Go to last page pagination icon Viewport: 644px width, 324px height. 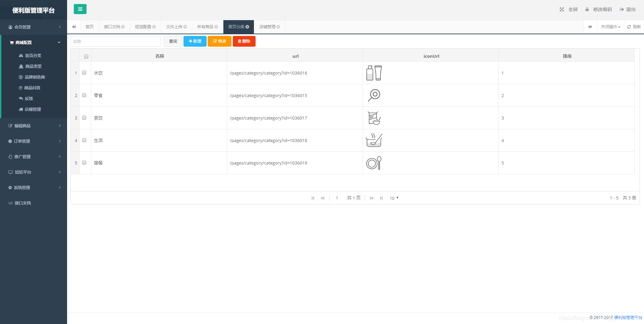pos(381,198)
